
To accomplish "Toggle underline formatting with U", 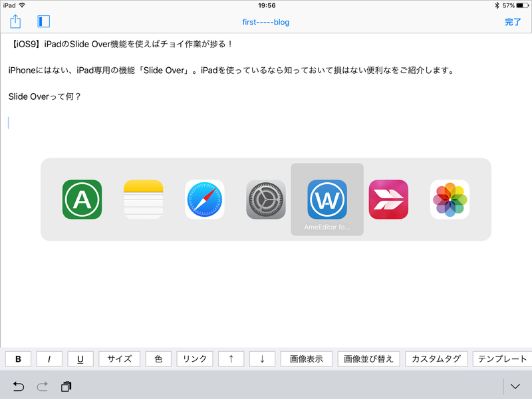I will (80, 359).
